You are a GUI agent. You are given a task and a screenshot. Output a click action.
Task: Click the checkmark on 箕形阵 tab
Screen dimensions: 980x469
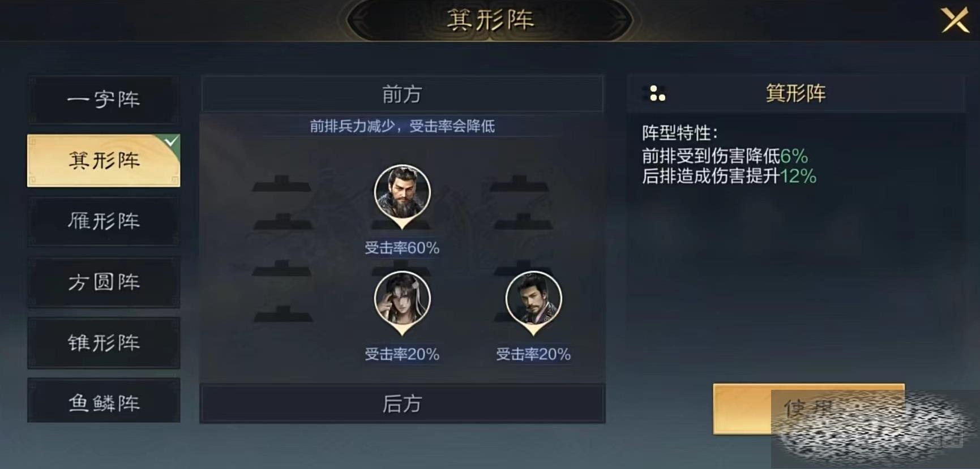172,141
